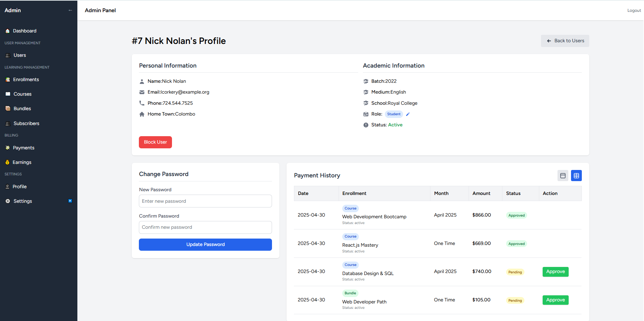Click the Logout link
Screen dimensions: 644x321
[634, 10]
